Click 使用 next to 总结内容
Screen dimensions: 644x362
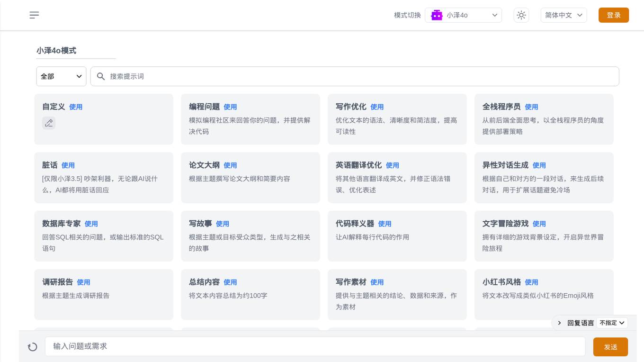(x=230, y=282)
